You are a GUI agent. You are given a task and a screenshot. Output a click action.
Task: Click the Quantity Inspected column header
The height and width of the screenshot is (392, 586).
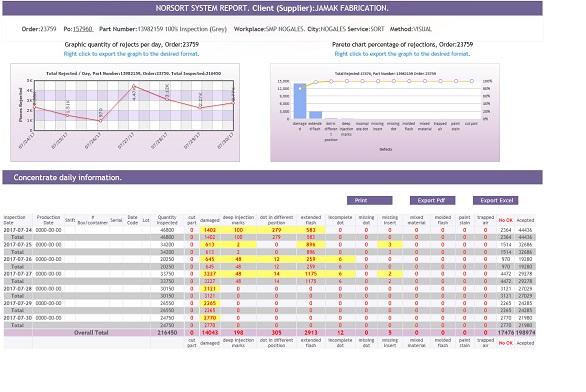pyautogui.click(x=167, y=220)
